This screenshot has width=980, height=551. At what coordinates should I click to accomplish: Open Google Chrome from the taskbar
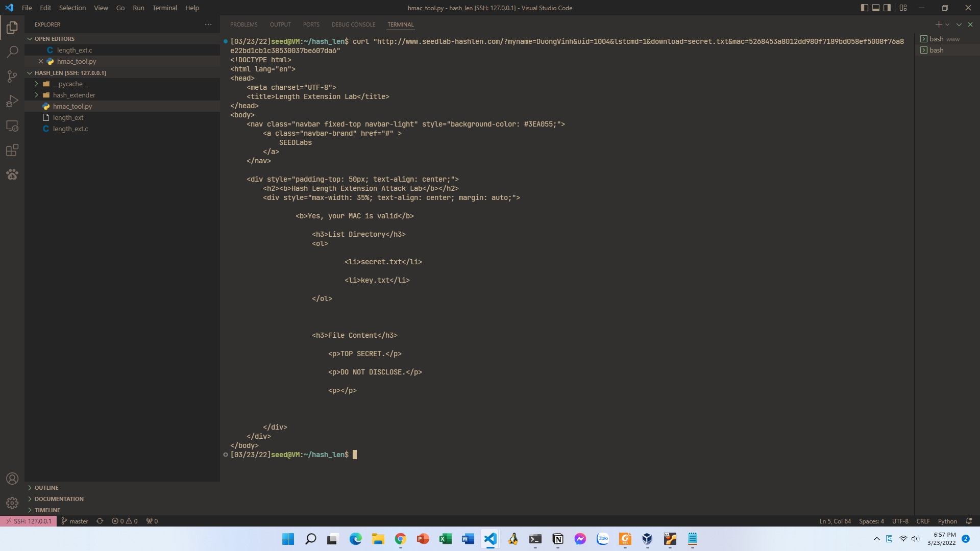click(x=400, y=539)
